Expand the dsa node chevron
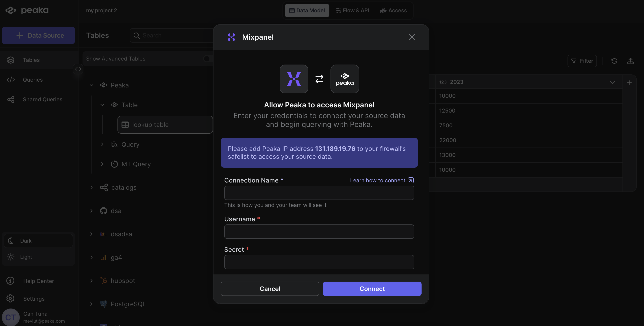 [x=91, y=211]
